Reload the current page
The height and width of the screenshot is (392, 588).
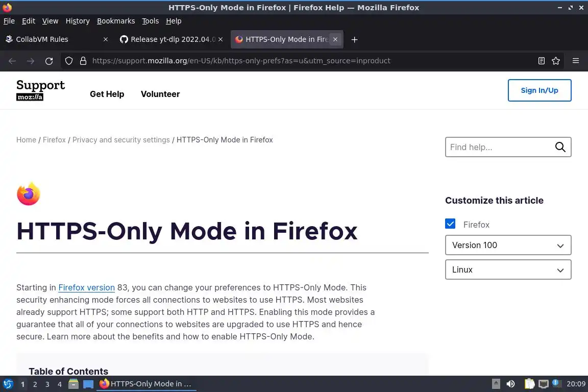[49, 61]
